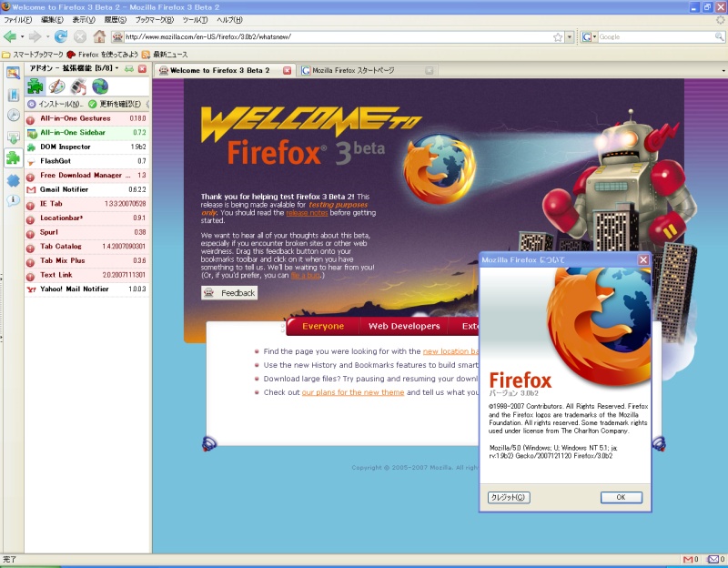Viewport: 728px width, 568px height.
Task: Switch to the Mozilla Firefox start page tab
Action: [366, 71]
